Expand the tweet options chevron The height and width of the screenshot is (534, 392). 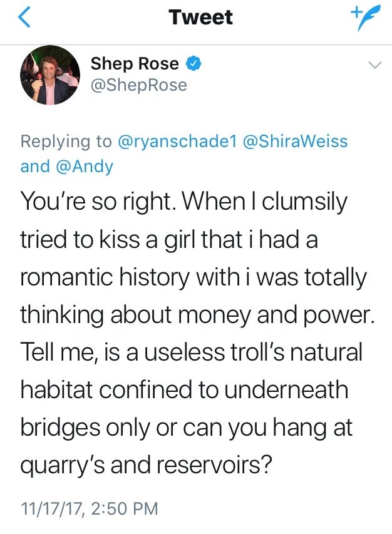pos(375,64)
